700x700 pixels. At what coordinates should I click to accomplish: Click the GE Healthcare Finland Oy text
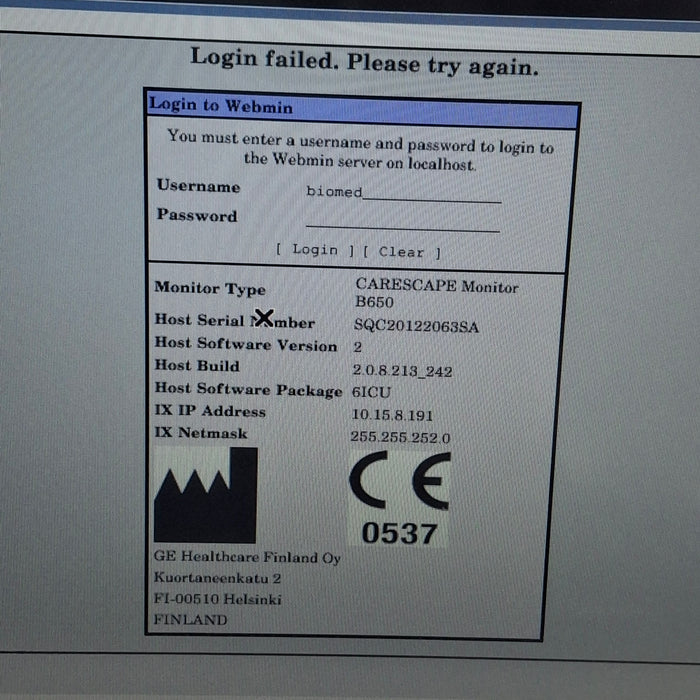(x=247, y=558)
